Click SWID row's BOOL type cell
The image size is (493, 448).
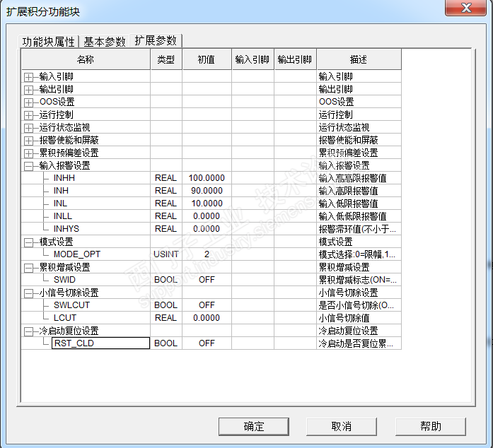[166, 280]
